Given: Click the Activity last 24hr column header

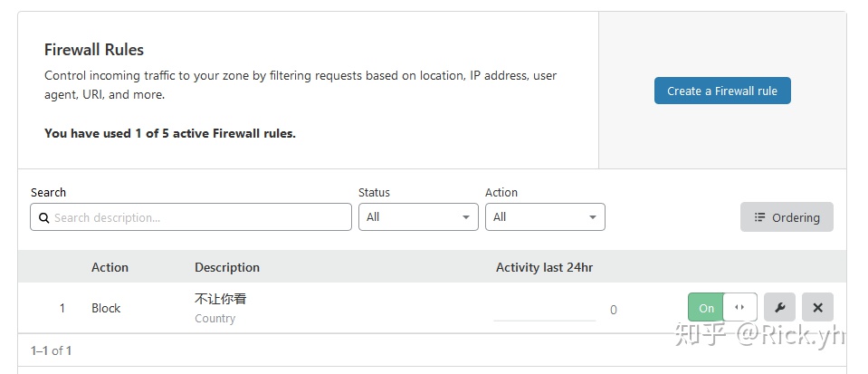Looking at the screenshot, I should 544,267.
